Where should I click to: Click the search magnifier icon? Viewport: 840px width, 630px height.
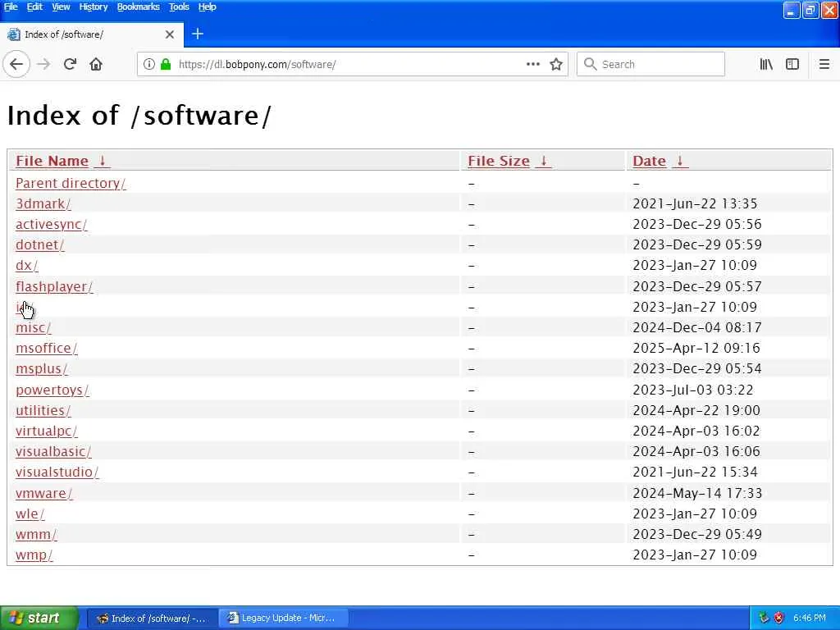pyautogui.click(x=591, y=64)
